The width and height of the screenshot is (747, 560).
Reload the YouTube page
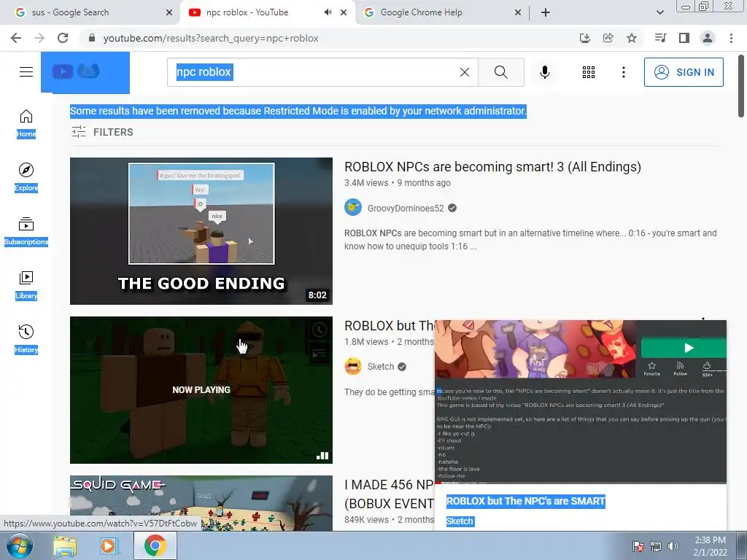pyautogui.click(x=63, y=38)
